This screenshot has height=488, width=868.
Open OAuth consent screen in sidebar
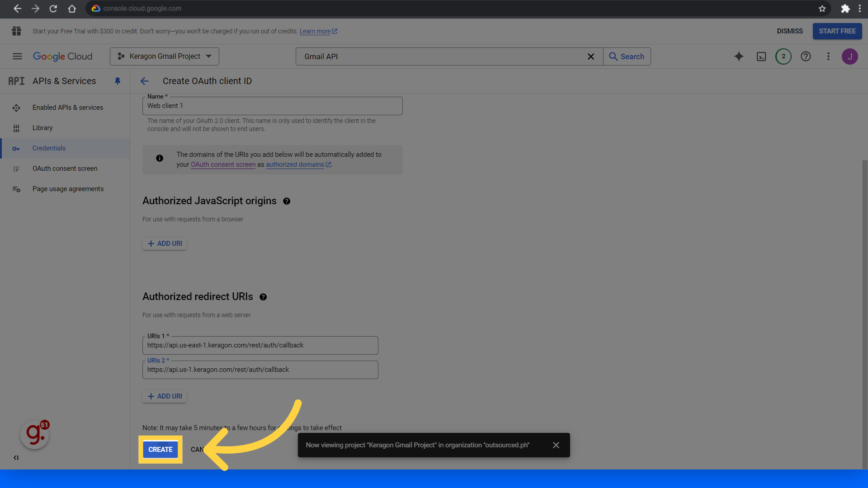pyautogui.click(x=65, y=169)
